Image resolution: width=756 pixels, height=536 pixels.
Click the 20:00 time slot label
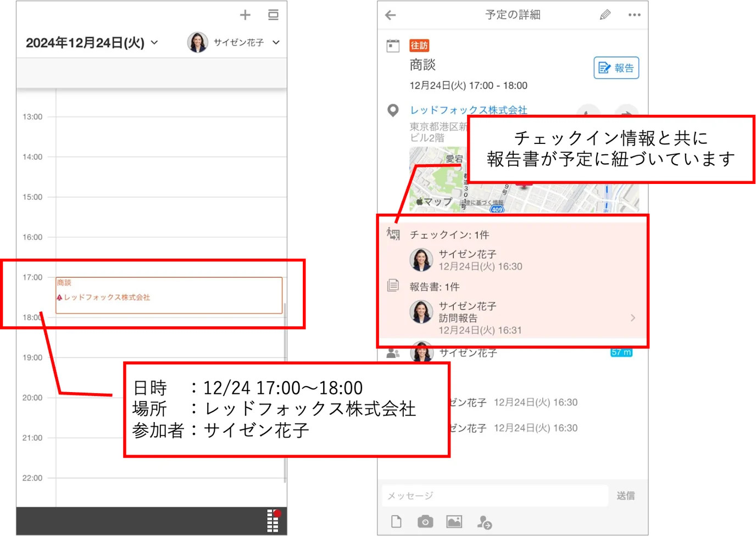32,398
